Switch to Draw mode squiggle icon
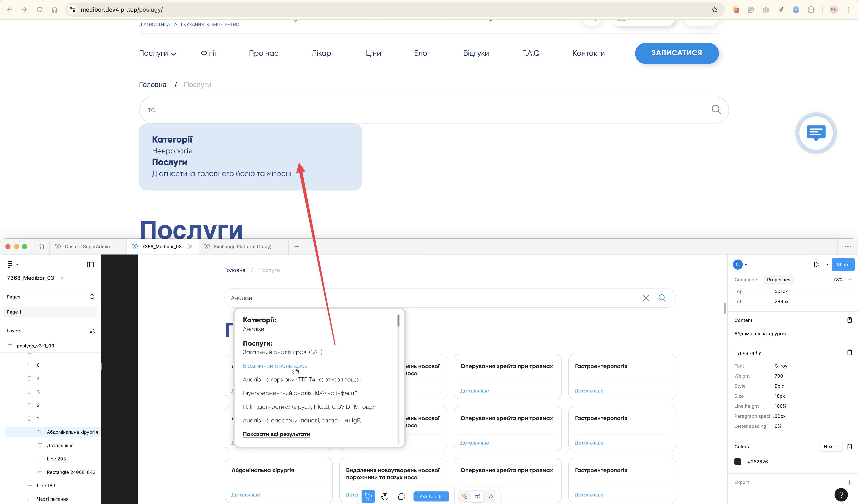Screen dimensions: 858x504 464,496
